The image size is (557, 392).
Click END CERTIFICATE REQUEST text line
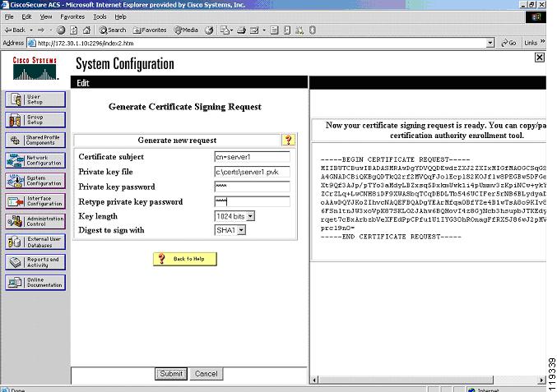391,237
